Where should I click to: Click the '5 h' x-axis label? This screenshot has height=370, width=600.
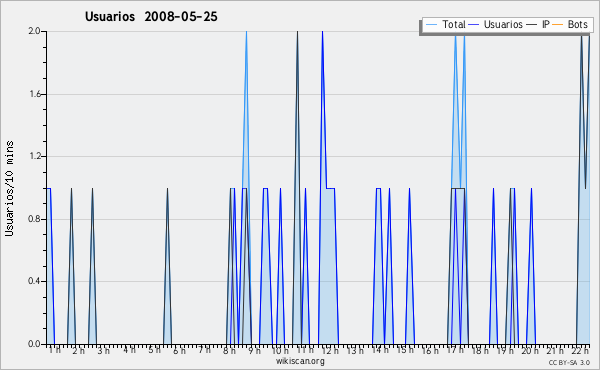[154, 350]
